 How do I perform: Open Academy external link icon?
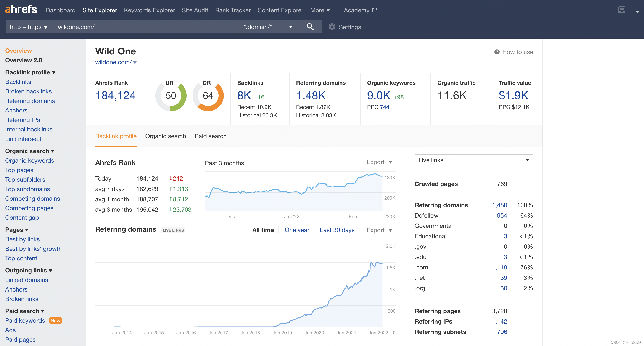(x=374, y=10)
